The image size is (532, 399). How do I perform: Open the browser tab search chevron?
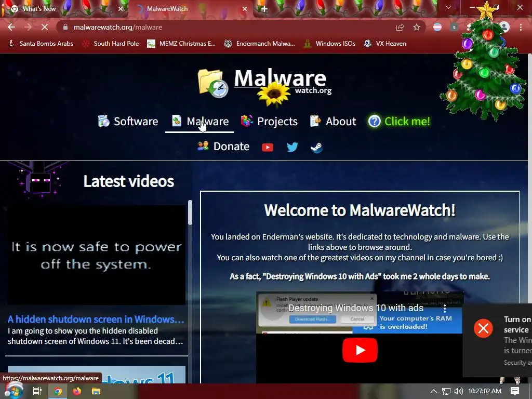click(x=448, y=7)
